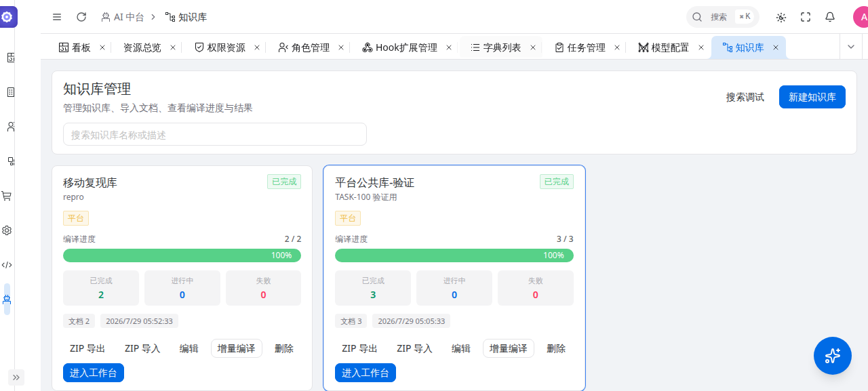
Task: Open the floating AI assistant button
Action: click(x=833, y=356)
